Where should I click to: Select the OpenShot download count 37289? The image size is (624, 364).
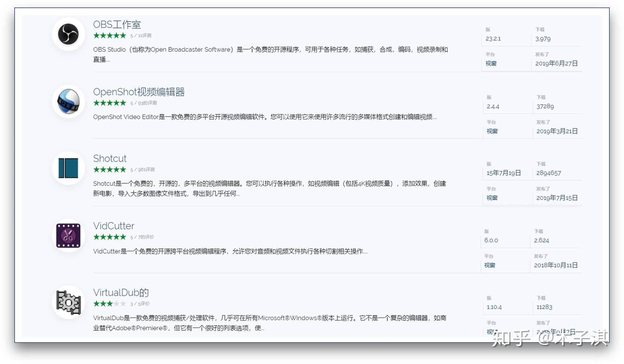pyautogui.click(x=545, y=106)
